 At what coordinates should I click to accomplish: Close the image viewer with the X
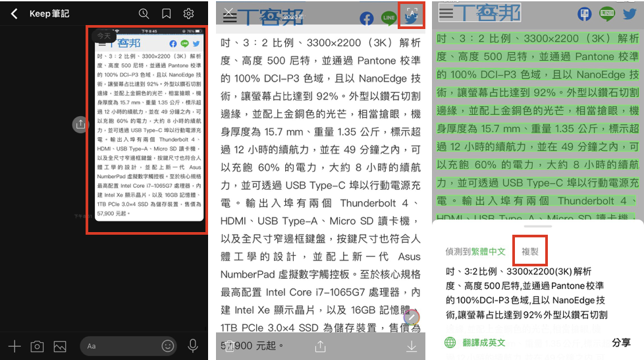click(x=228, y=11)
